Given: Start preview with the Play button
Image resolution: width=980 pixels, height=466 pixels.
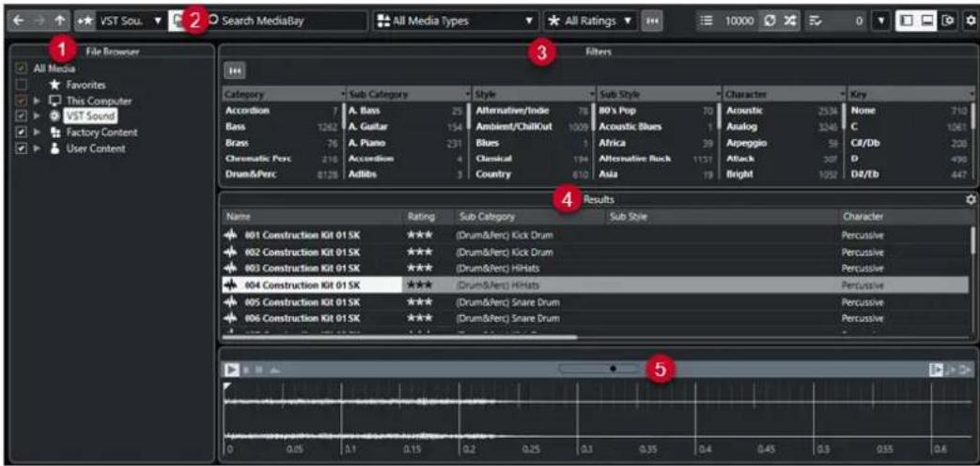Looking at the screenshot, I should pos(232,370).
